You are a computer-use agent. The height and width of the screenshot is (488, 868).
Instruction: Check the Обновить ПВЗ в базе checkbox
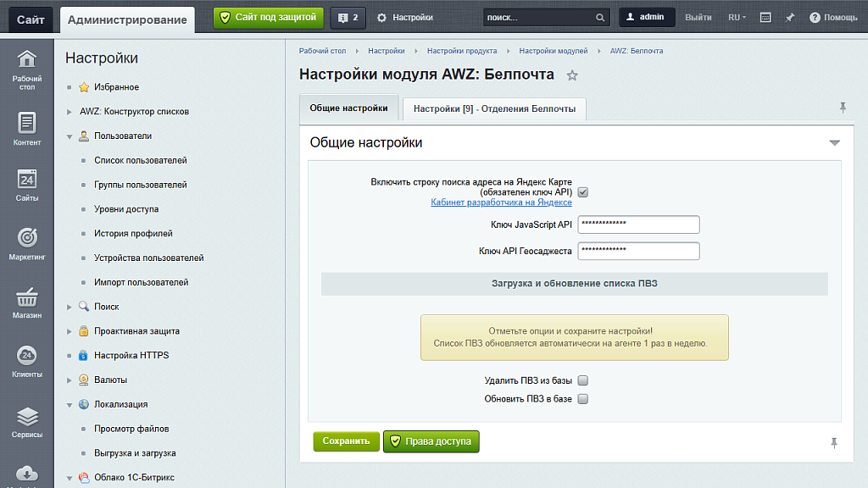[x=582, y=399]
